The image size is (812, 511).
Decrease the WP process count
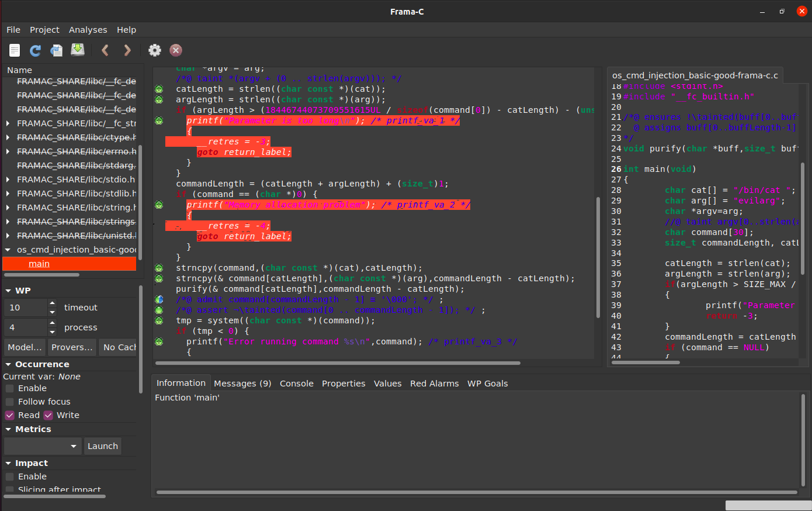[x=52, y=332]
